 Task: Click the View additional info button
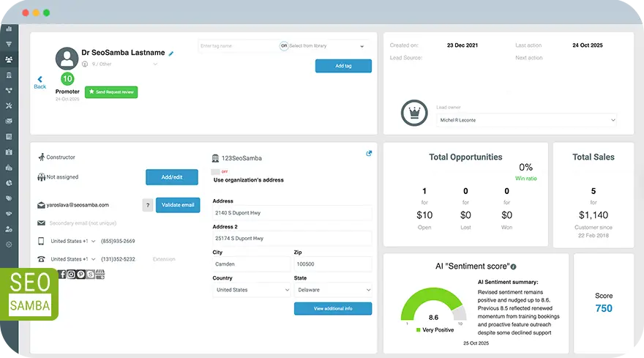click(x=333, y=309)
